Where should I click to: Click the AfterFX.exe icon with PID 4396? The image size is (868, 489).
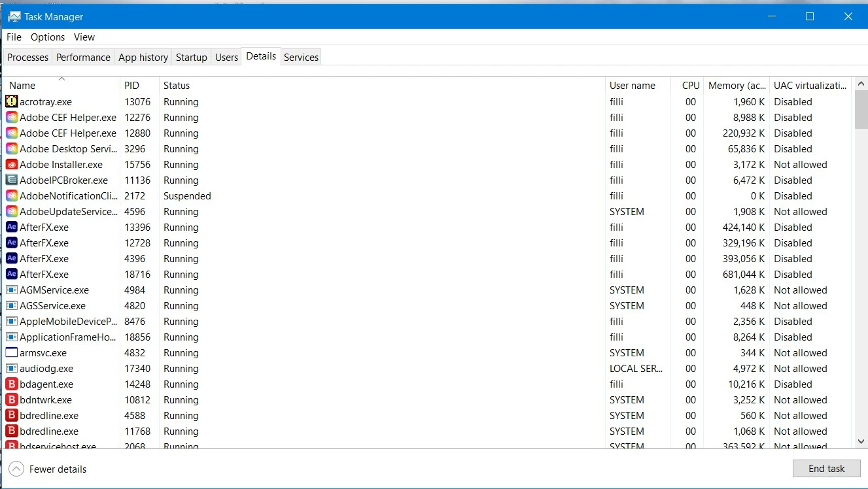(x=11, y=258)
